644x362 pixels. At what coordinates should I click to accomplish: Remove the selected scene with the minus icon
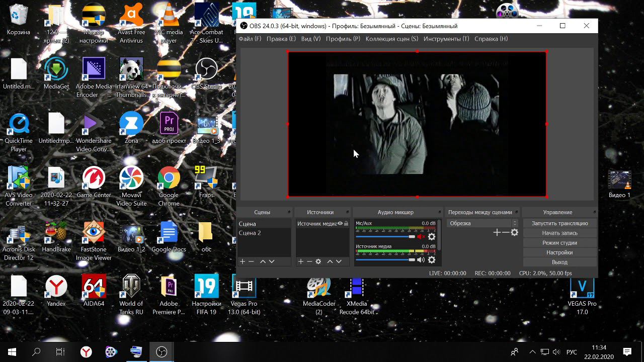[251, 261]
